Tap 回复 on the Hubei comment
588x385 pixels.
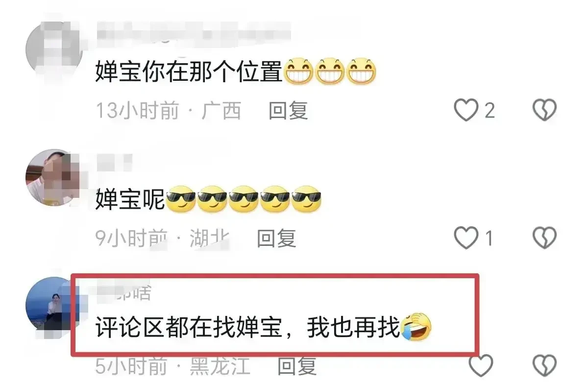(277, 239)
